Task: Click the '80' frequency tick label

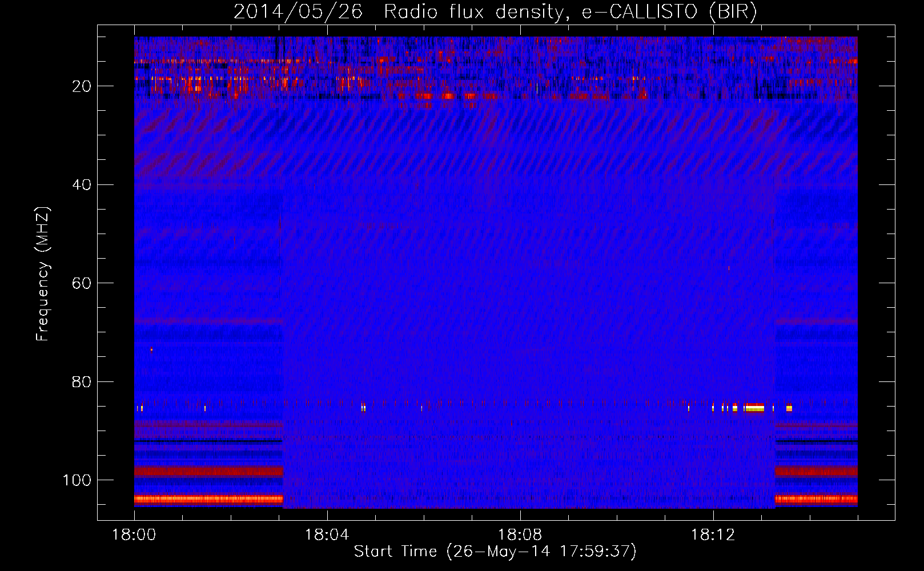Action: [82, 381]
